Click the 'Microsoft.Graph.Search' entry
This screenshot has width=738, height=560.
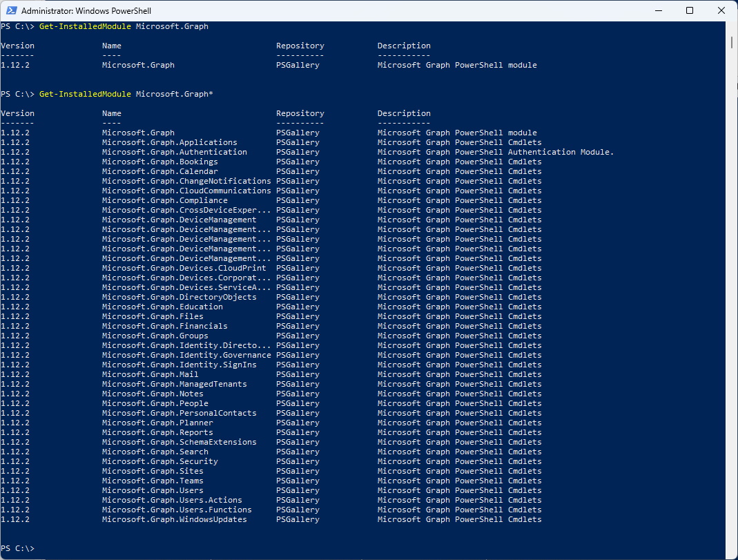click(155, 452)
